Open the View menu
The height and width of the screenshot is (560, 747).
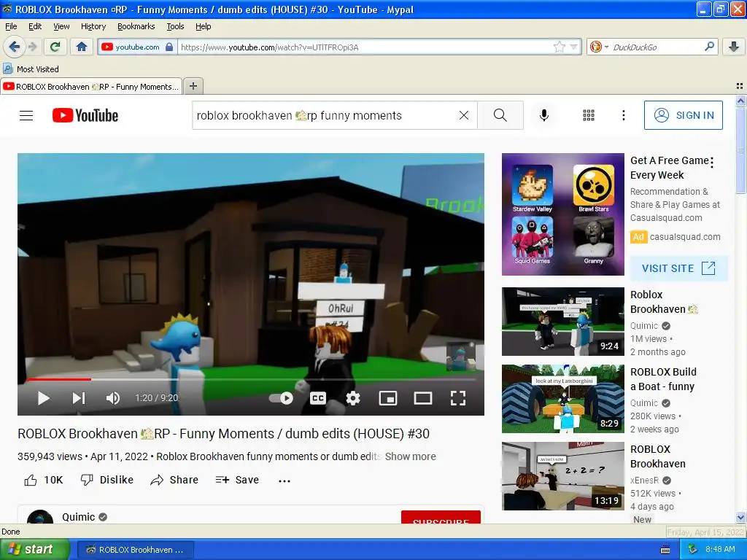point(61,26)
